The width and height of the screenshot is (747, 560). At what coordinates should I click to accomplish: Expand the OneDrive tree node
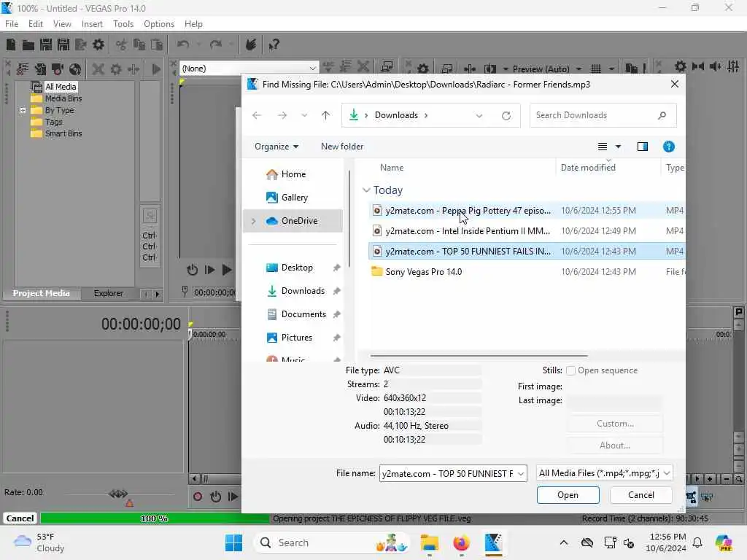[253, 221]
